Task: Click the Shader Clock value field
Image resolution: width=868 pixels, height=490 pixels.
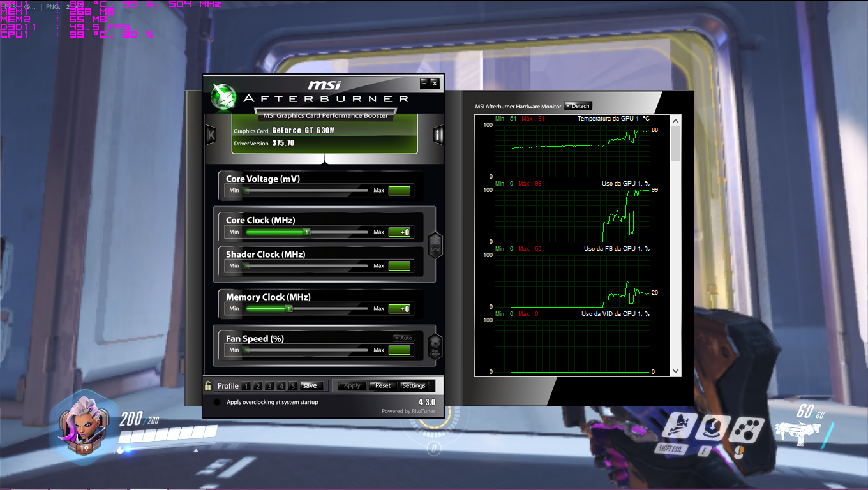Action: click(400, 265)
